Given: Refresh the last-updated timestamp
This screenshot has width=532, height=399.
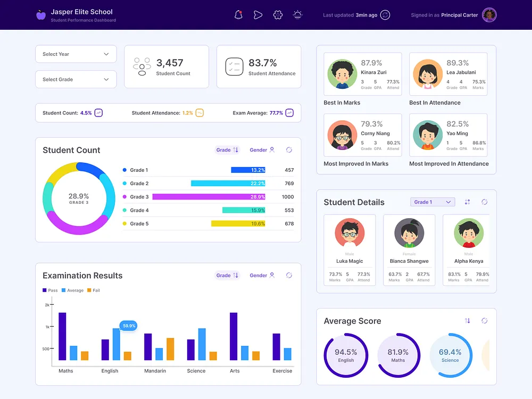Looking at the screenshot, I should point(385,15).
